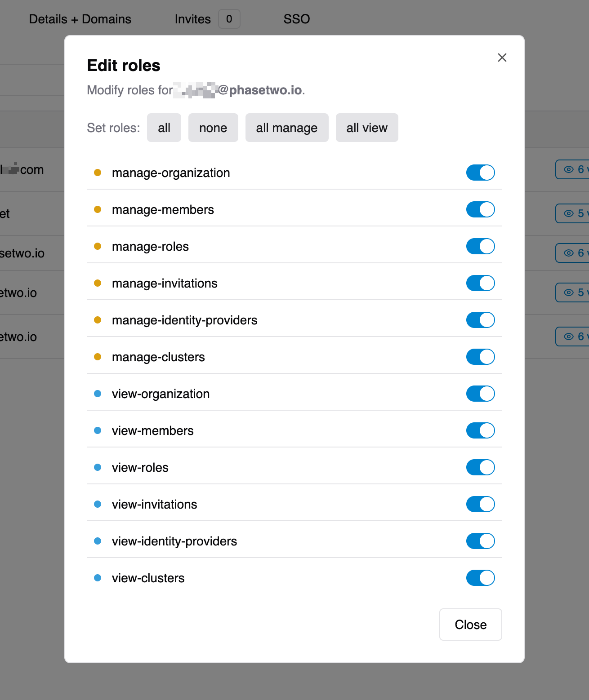Toggle the manage-roles switch

click(x=480, y=246)
